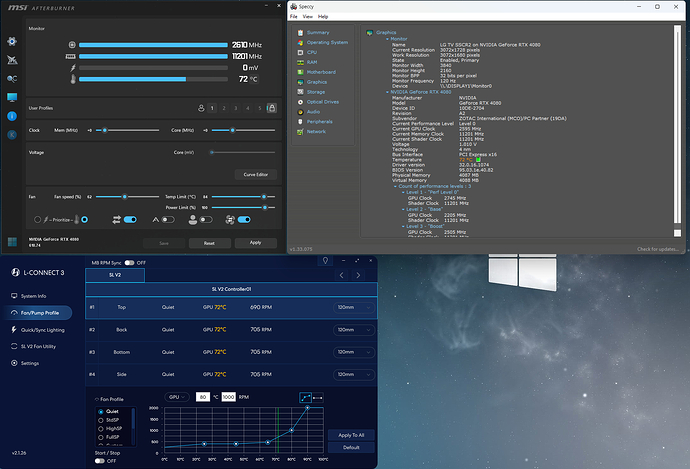Toggle the user-defined fan control switch
The width and height of the screenshot is (690, 469).
point(206,220)
